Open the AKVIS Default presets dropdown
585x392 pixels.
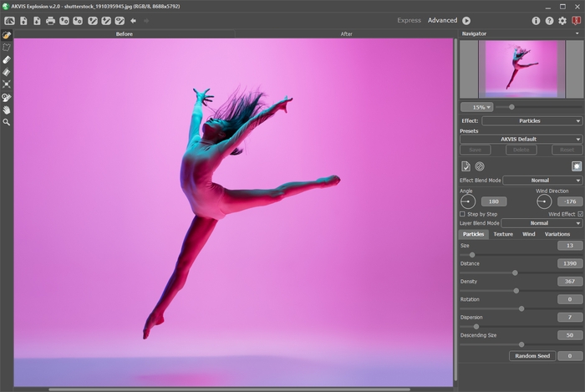(x=521, y=139)
